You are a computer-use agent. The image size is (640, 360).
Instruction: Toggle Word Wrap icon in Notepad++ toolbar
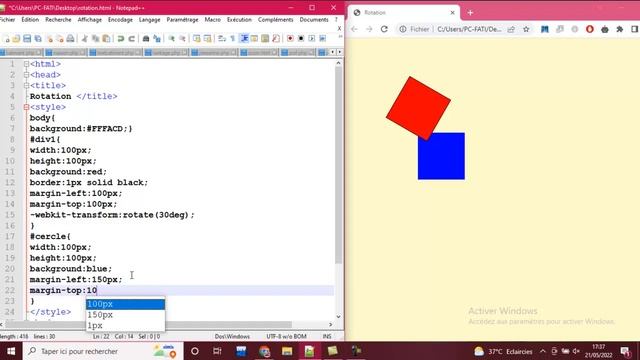[x=222, y=39]
